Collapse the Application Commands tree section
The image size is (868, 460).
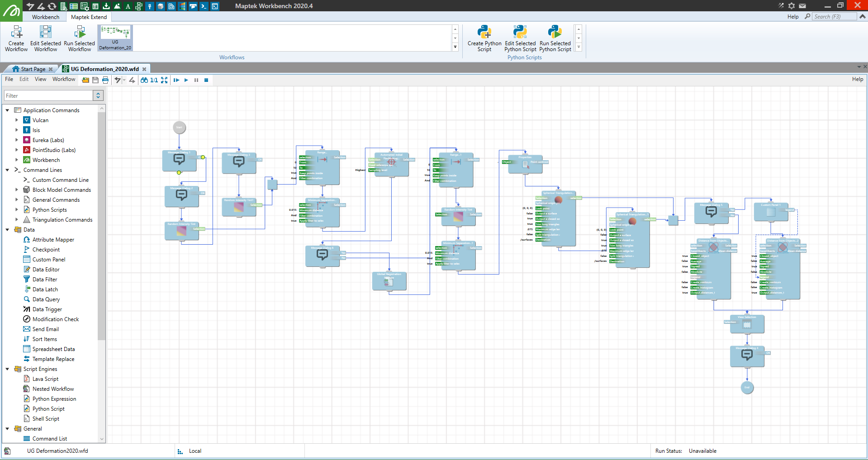[7, 110]
